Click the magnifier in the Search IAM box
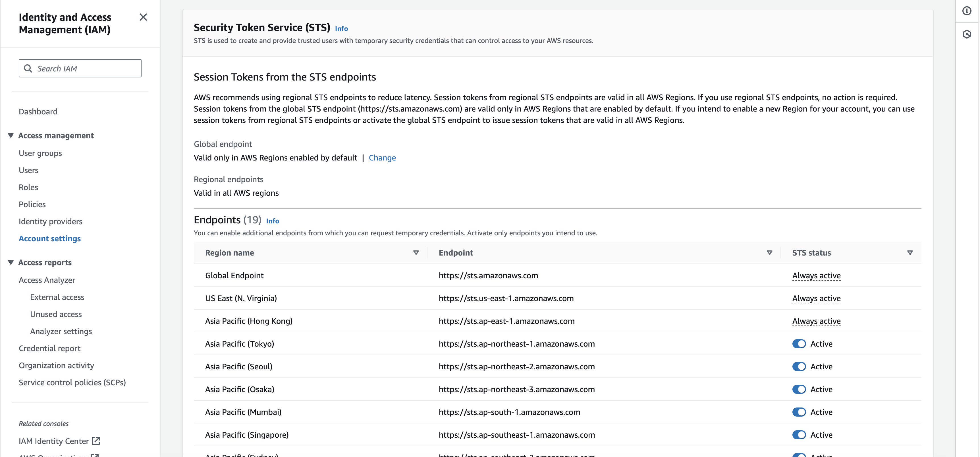980x457 pixels. click(x=28, y=68)
